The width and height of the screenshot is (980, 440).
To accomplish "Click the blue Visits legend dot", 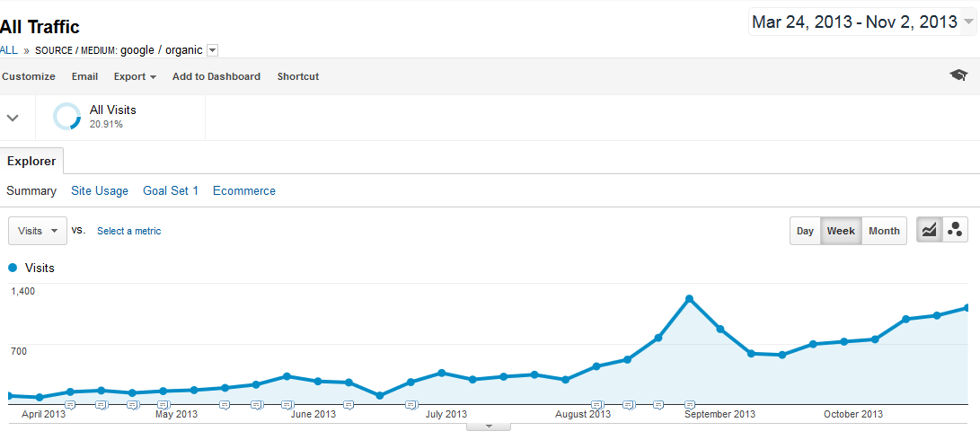I will (13, 268).
